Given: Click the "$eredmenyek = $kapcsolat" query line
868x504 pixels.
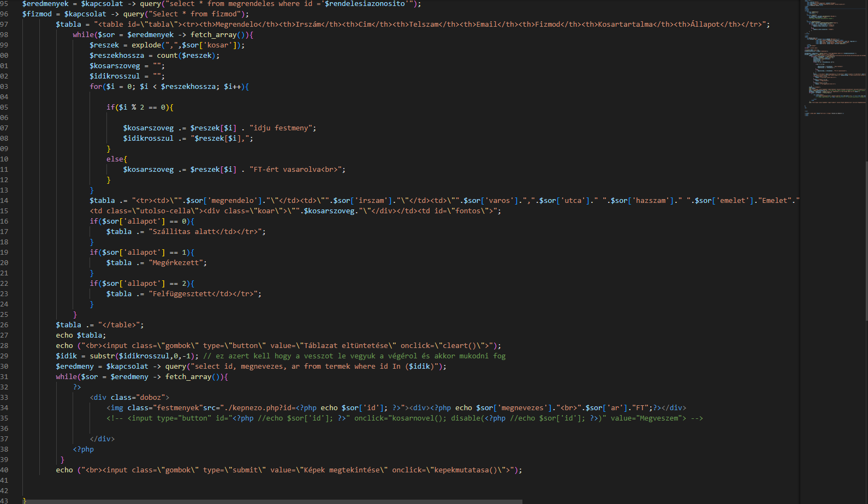Looking at the screenshot, I should (222, 4).
